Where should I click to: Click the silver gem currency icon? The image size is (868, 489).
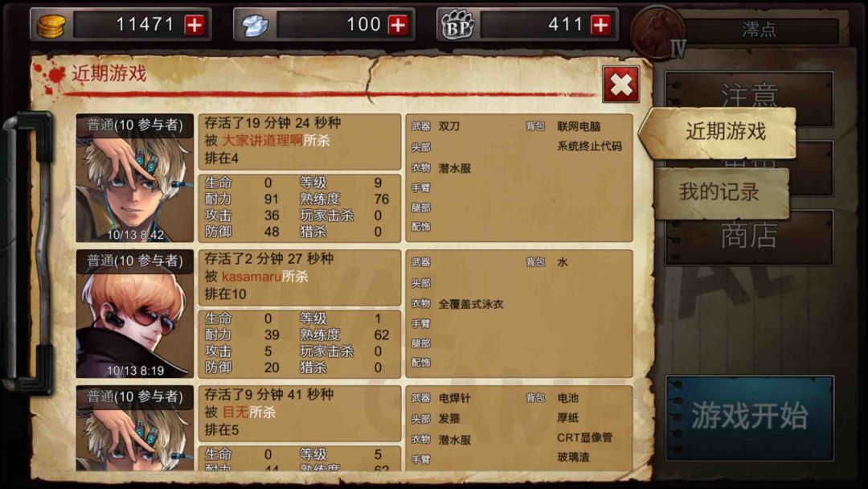tap(255, 26)
